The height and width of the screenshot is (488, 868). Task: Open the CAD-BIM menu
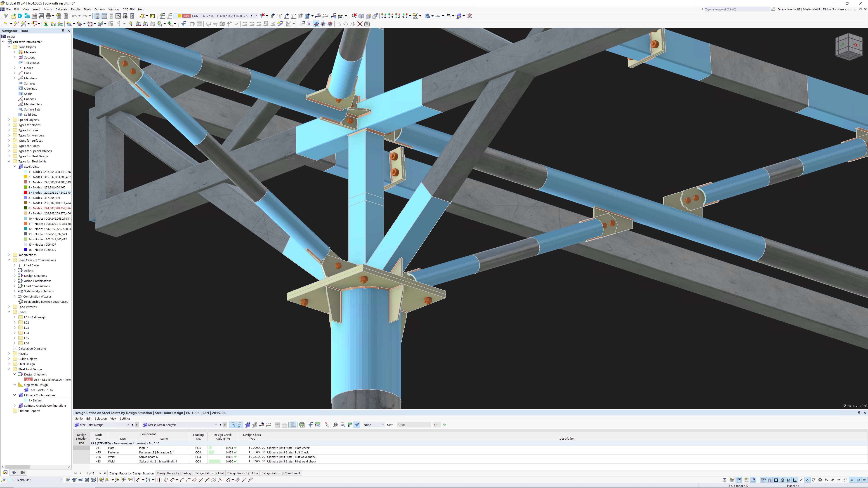pyautogui.click(x=128, y=9)
